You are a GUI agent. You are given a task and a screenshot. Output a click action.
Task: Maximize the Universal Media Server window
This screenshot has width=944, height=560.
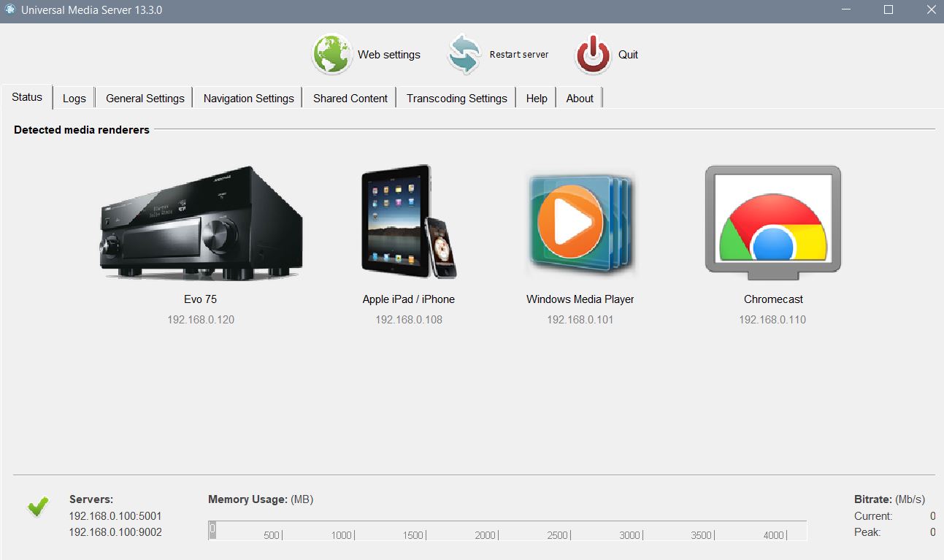point(889,10)
